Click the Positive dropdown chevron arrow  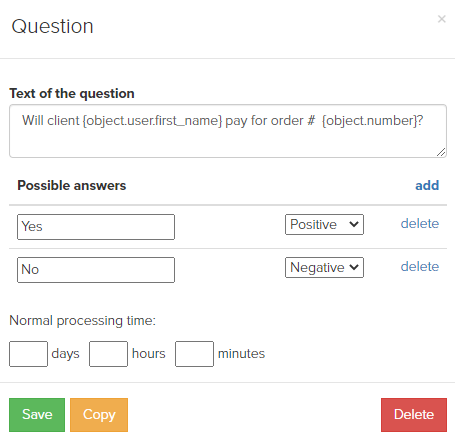354,224
